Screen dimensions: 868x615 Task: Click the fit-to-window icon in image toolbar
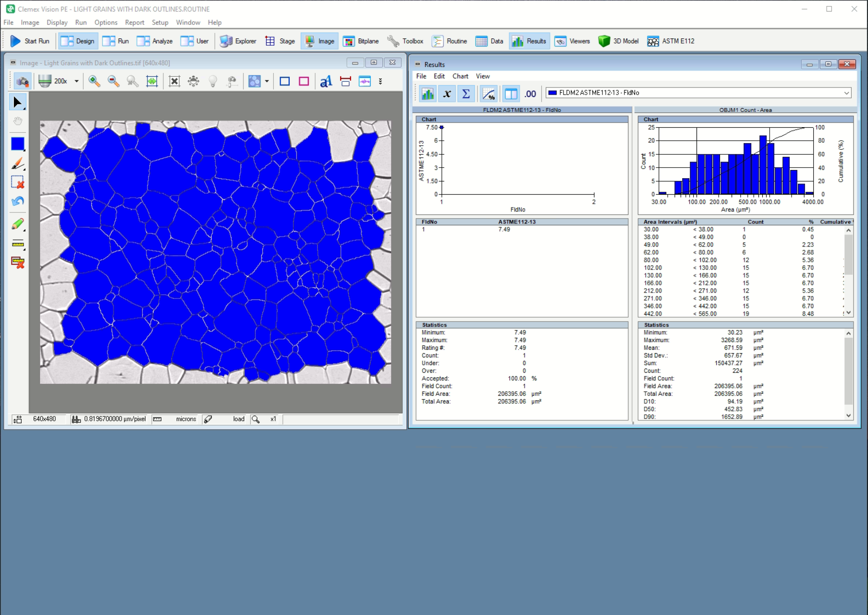pyautogui.click(x=152, y=81)
